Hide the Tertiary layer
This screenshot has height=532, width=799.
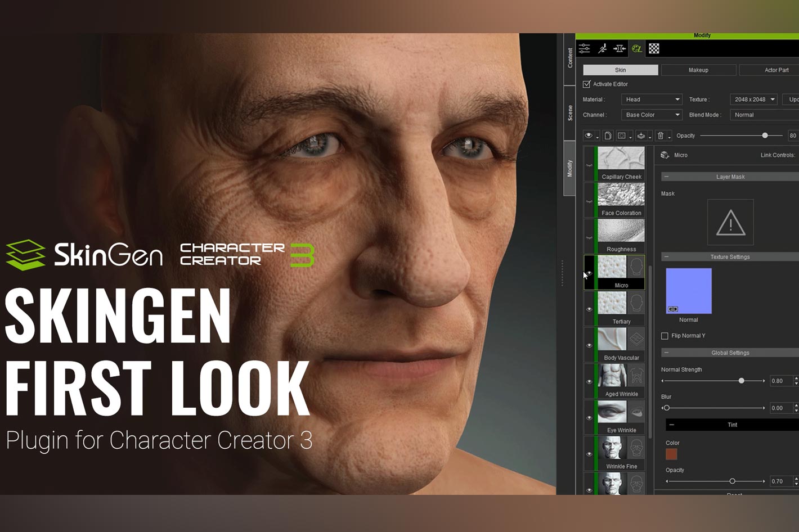point(589,309)
